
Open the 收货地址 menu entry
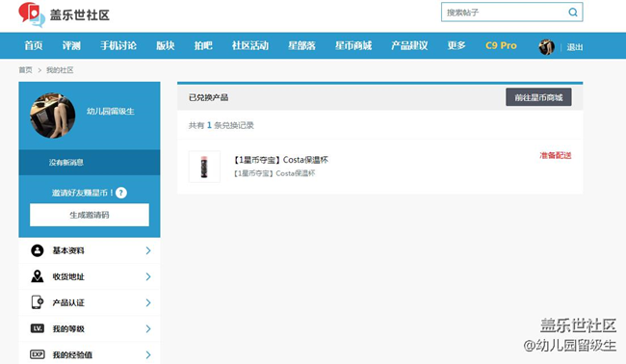[x=90, y=276]
